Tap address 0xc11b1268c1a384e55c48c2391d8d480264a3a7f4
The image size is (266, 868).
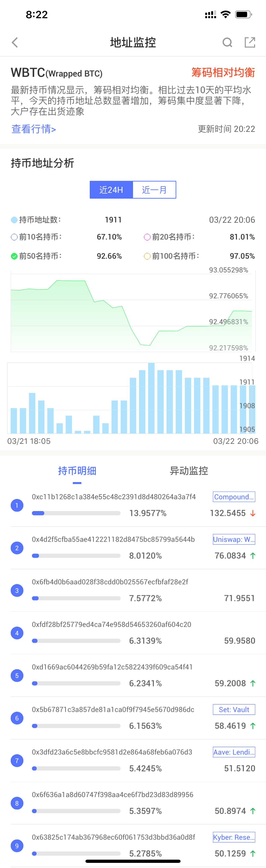pyautogui.click(x=114, y=497)
